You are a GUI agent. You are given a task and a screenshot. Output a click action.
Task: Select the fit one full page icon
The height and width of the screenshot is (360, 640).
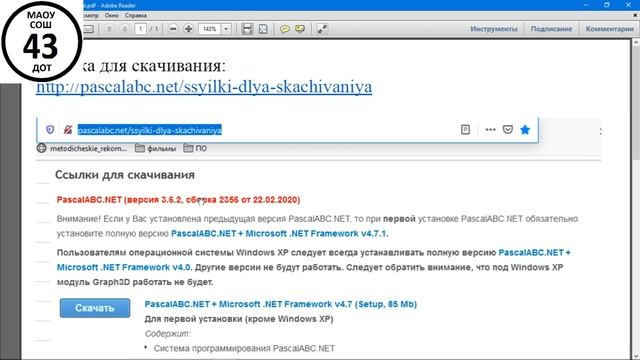[263, 29]
